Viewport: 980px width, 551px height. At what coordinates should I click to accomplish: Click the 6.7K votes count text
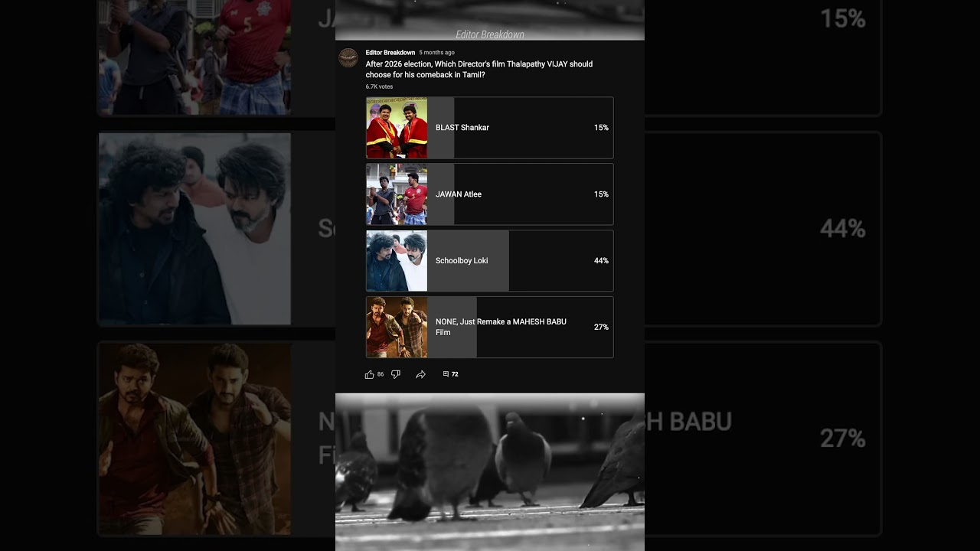[379, 87]
